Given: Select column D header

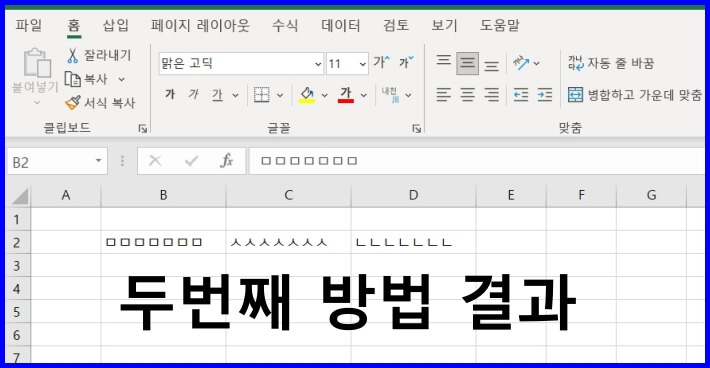Looking at the screenshot, I should click(x=413, y=196).
